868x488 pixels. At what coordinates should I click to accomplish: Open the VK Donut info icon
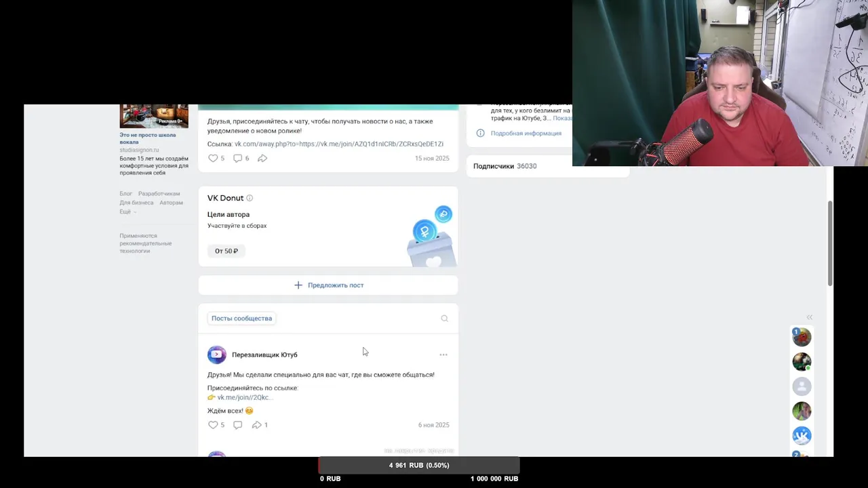coord(250,198)
